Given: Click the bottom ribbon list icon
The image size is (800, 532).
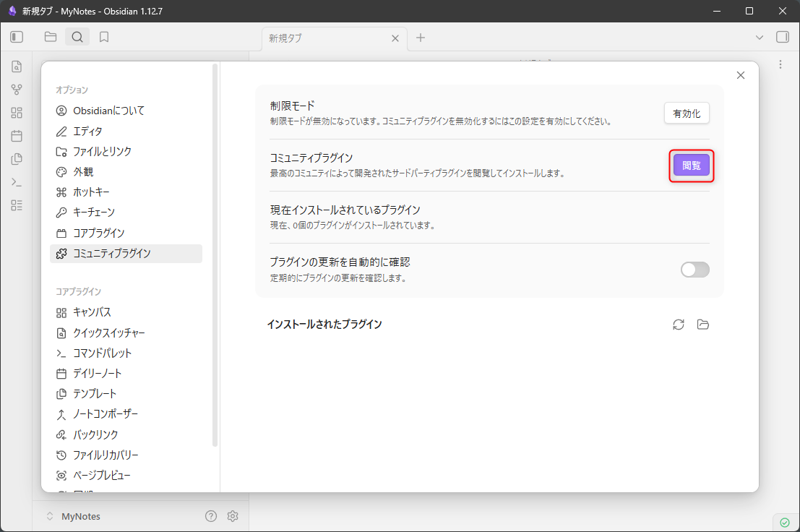Looking at the screenshot, I should point(17,205).
